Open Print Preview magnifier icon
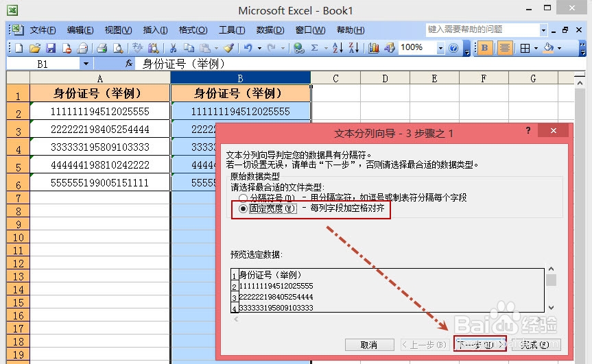This screenshot has width=592, height=364. pyautogui.click(x=118, y=48)
